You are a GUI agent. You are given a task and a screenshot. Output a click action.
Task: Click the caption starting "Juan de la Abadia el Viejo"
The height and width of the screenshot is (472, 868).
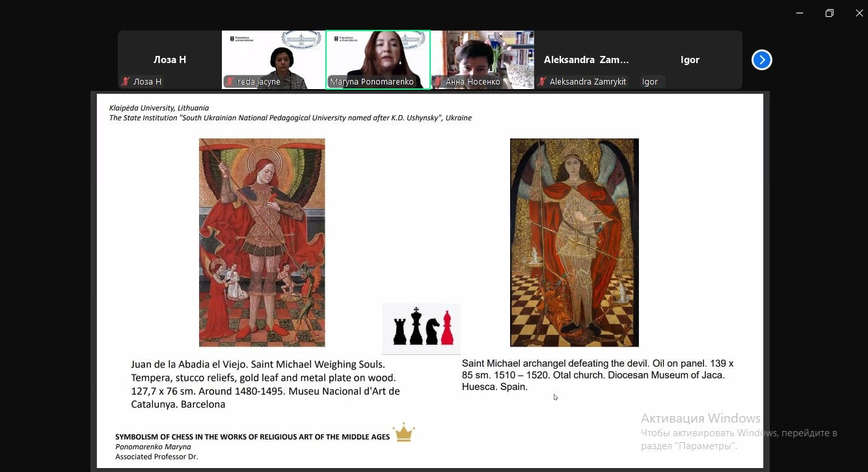(x=265, y=384)
